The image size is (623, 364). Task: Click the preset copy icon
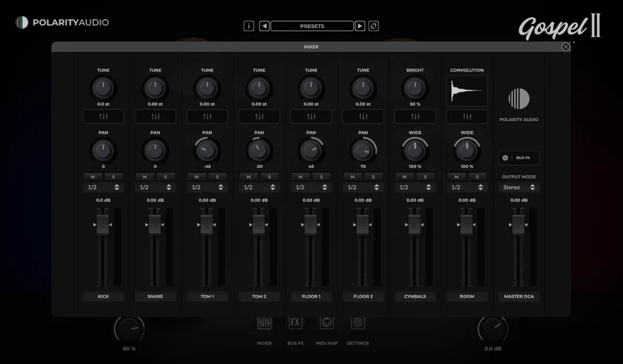pyautogui.click(x=374, y=26)
